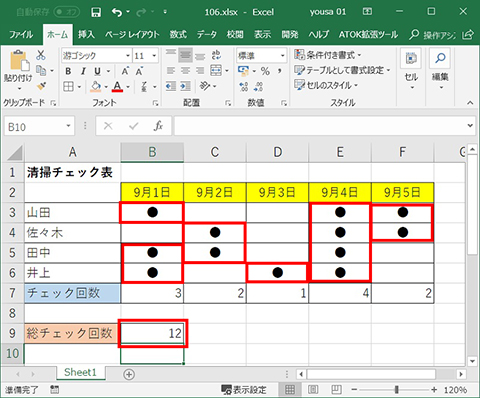
Task: Click the font color red A swatch
Action: [x=117, y=87]
